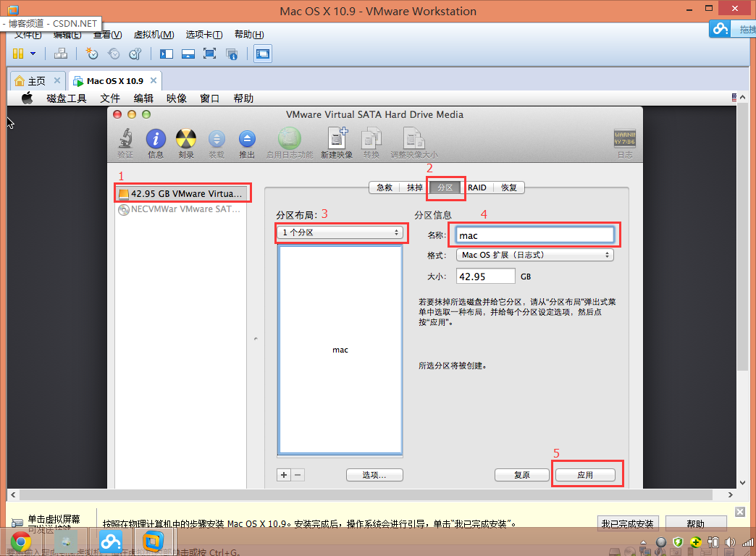
Task: Open the 帮助(H) menu in VMware
Action: pyautogui.click(x=249, y=35)
